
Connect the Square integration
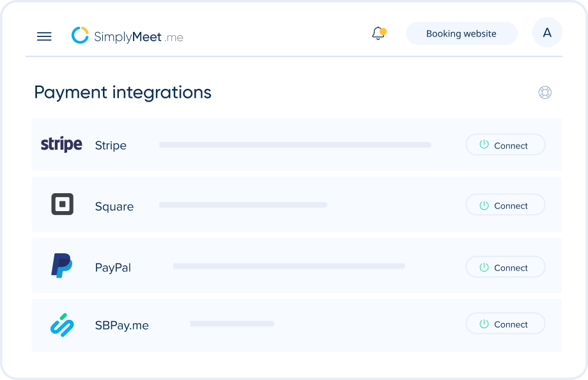(x=505, y=205)
